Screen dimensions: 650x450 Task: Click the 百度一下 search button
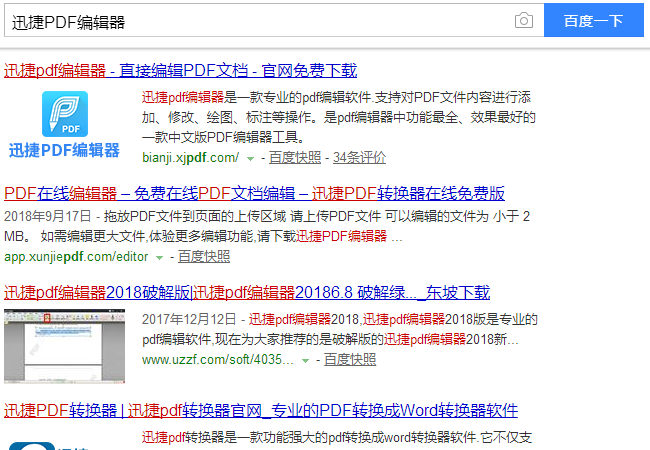coord(594,20)
